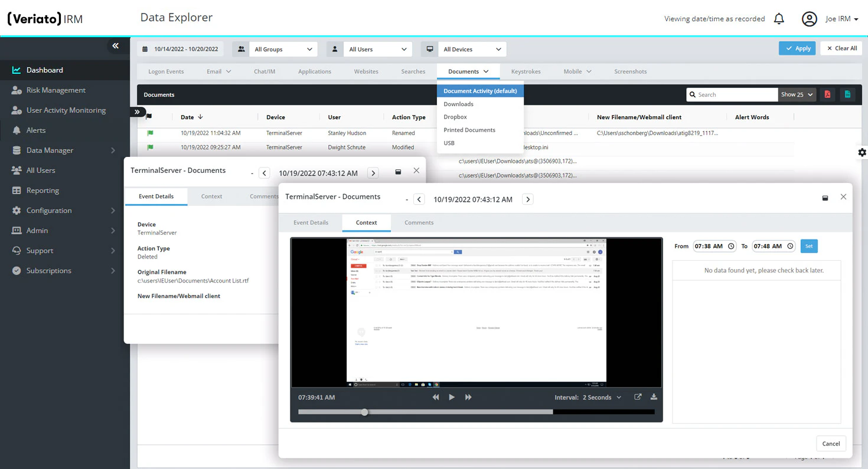Toggle the flag on Dwight Schrute's row
This screenshot has width=868, height=469.
point(151,147)
